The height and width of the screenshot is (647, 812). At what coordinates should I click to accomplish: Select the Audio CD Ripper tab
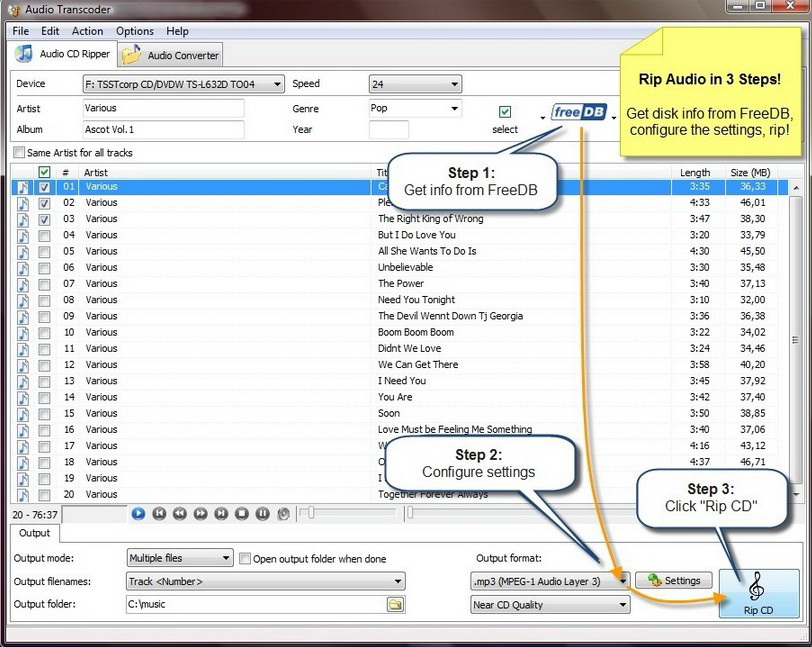63,53
